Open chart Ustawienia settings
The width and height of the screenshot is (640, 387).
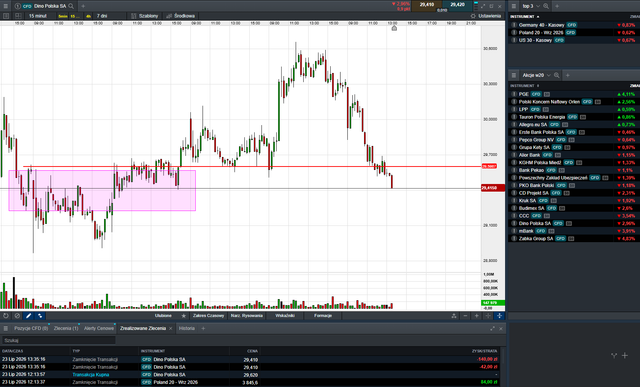[x=486, y=16]
